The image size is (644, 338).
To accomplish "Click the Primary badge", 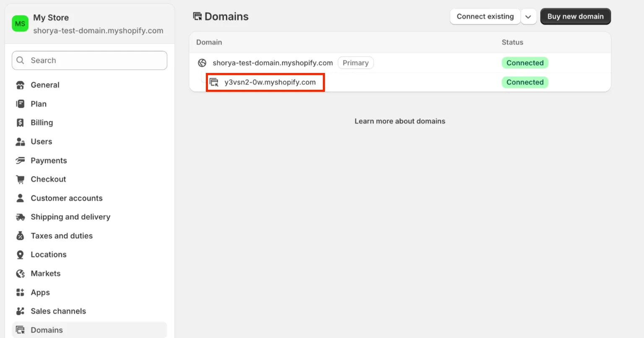I will 356,63.
